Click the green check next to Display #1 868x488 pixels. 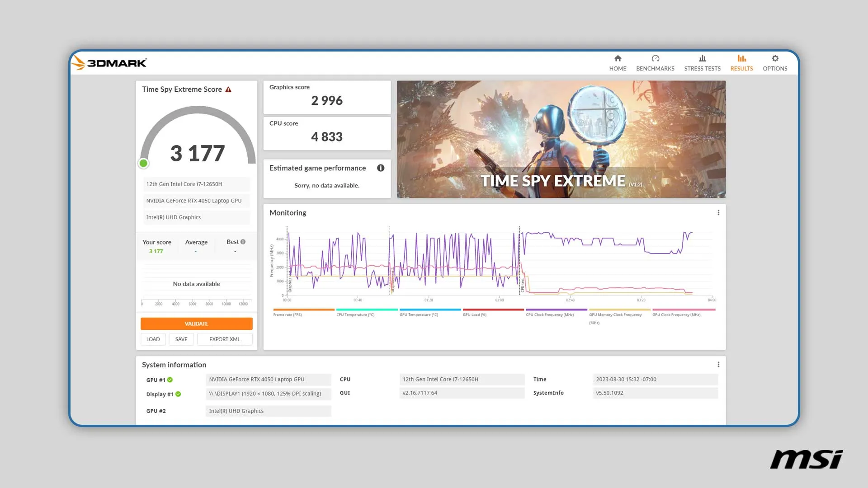(x=178, y=394)
